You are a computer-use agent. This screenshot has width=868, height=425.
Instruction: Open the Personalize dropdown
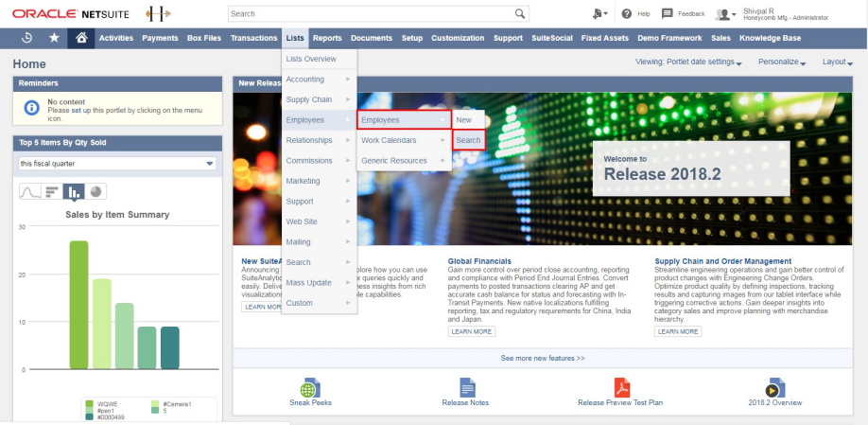[782, 62]
